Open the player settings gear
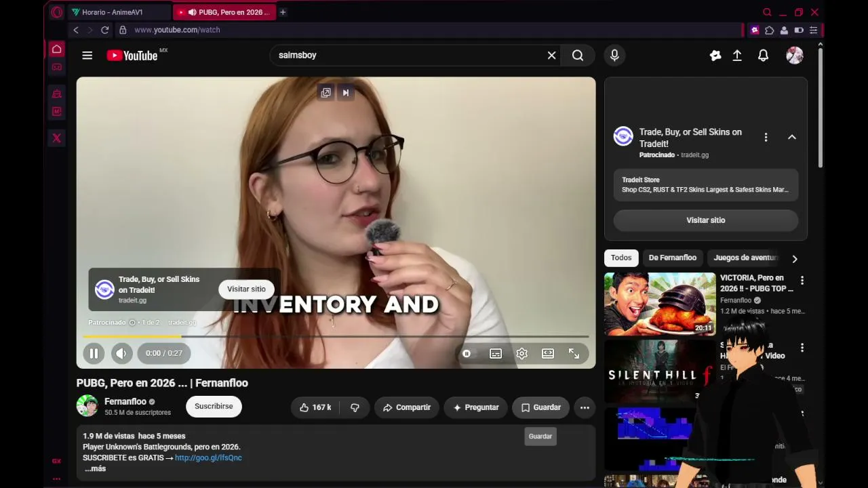The height and width of the screenshot is (488, 868). [521, 353]
